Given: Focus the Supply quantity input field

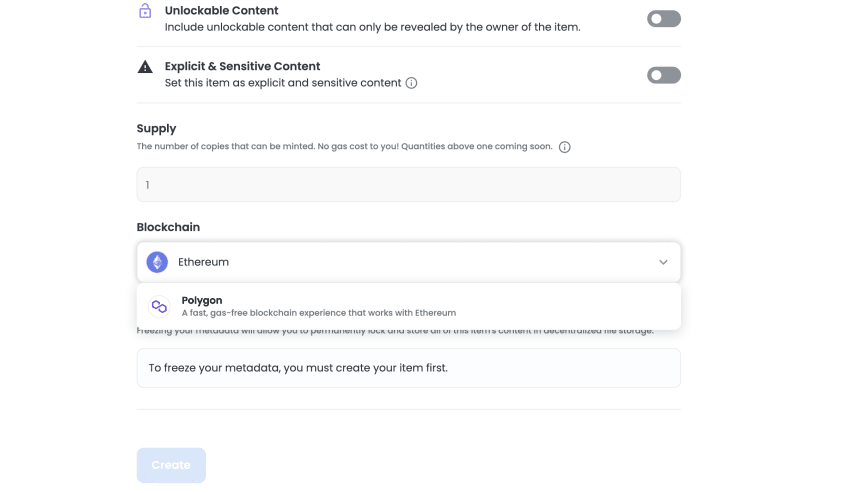Looking at the screenshot, I should 408,185.
